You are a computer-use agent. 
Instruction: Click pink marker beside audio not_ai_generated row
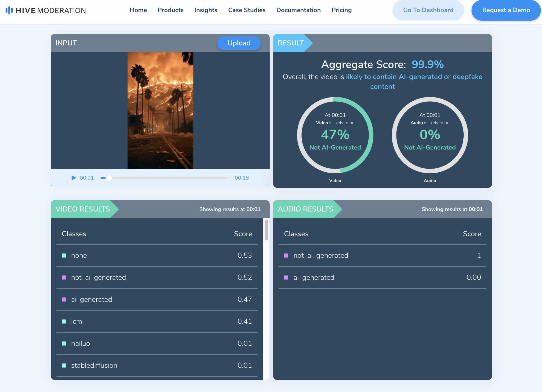pos(286,255)
